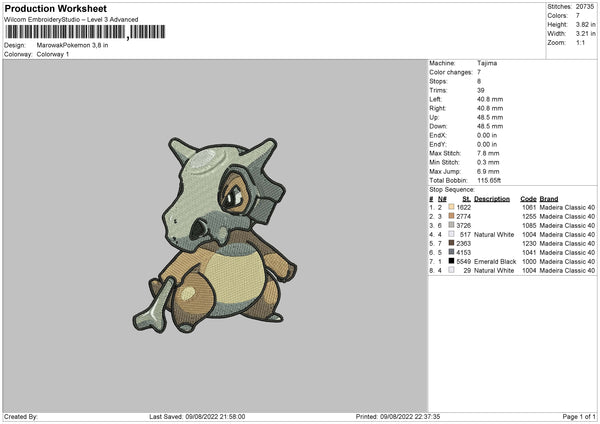
Task: Click the Code column header
Action: 528,199
